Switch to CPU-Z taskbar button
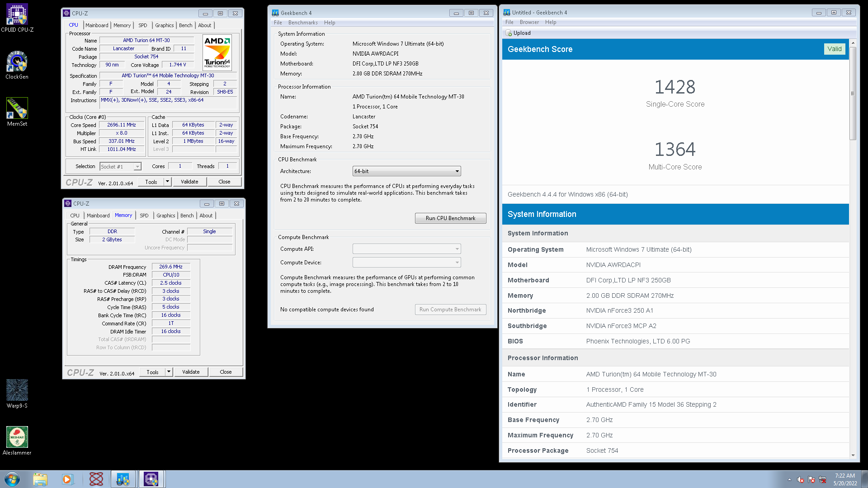This screenshot has height=488, width=868. coord(151,479)
